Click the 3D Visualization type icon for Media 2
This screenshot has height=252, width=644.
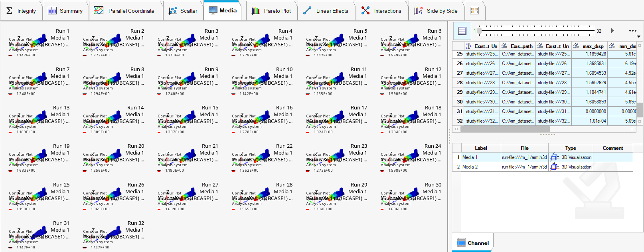(554, 167)
